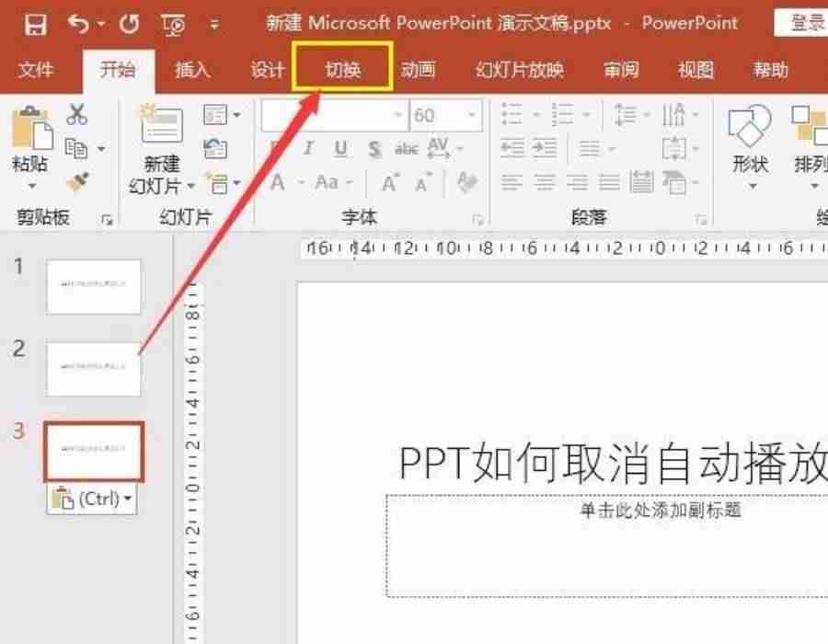Viewport: 828px width, 644px height.
Task: Open font size dropdown showing 60
Action: pos(471,115)
